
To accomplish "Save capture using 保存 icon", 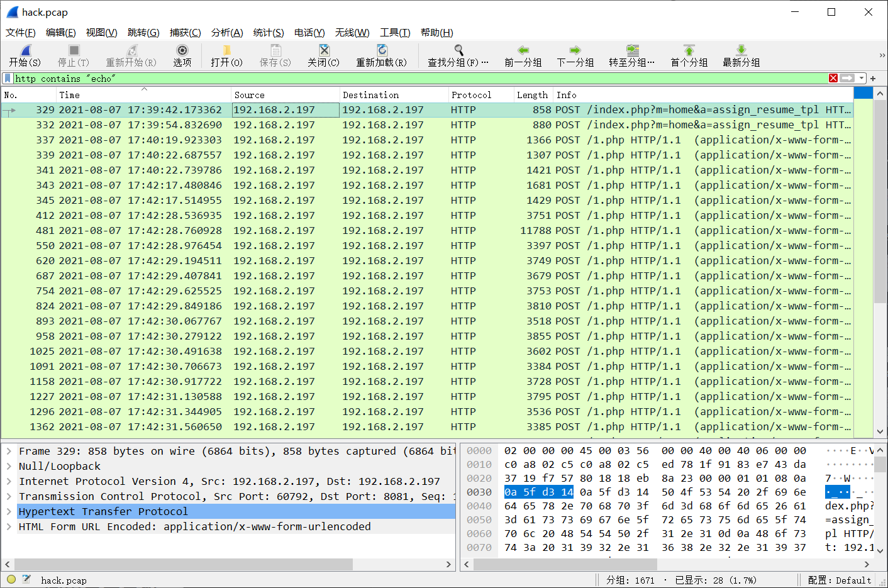I will [275, 50].
